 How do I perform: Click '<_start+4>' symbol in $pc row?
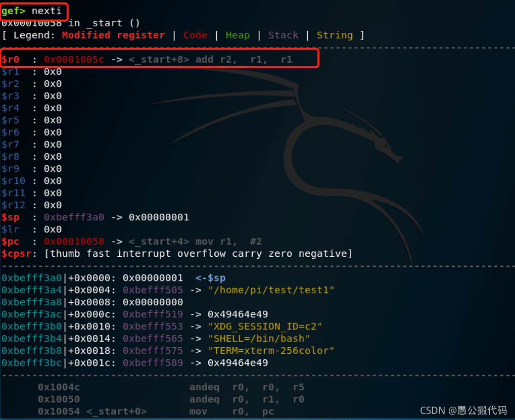coord(159,242)
